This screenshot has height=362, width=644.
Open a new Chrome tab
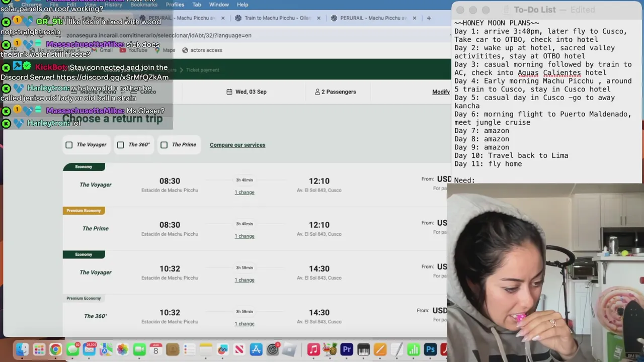(x=429, y=18)
